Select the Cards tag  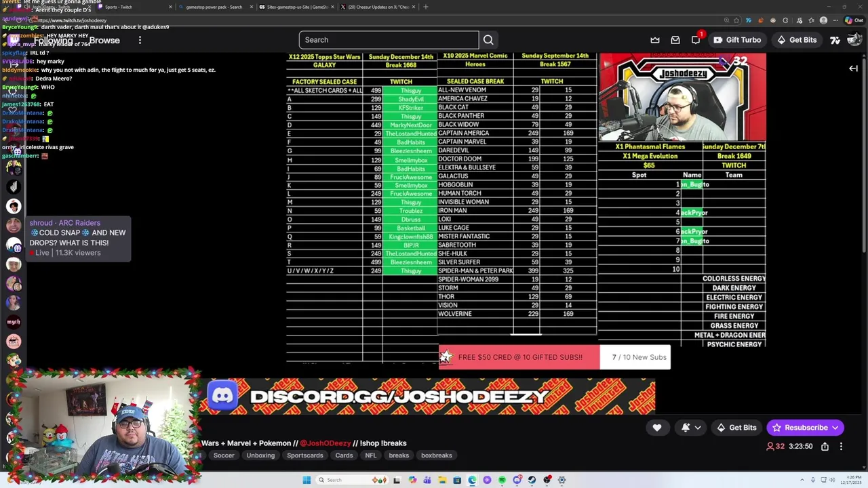coord(344,455)
